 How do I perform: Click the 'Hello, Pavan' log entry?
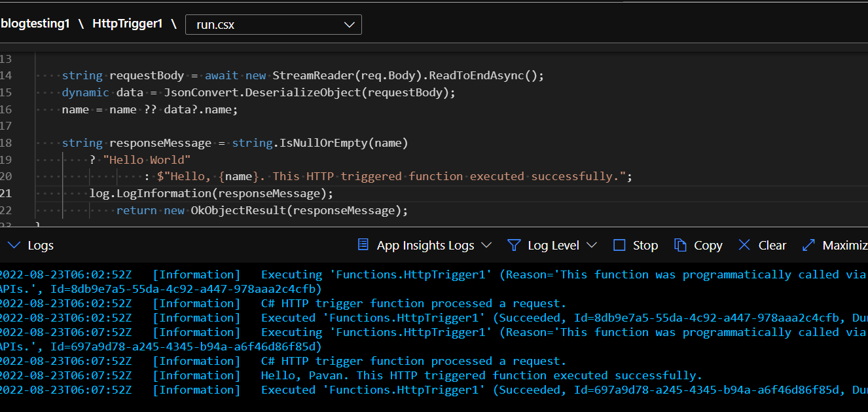(481, 375)
